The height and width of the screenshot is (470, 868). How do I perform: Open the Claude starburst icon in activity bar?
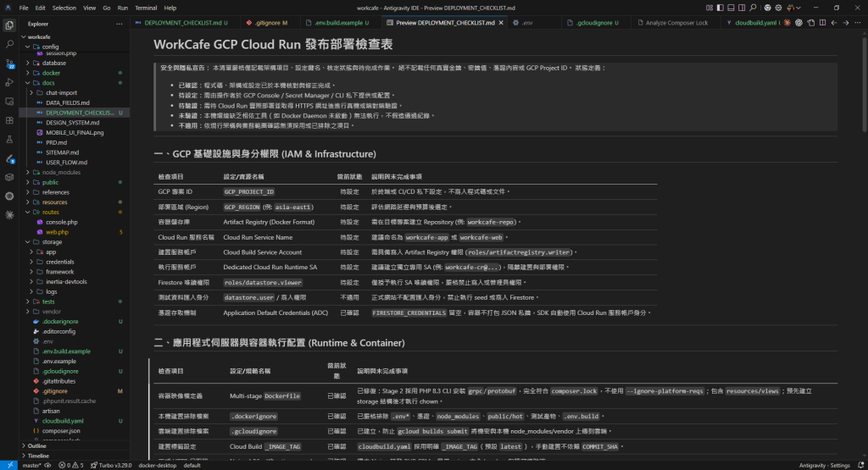coord(9,215)
